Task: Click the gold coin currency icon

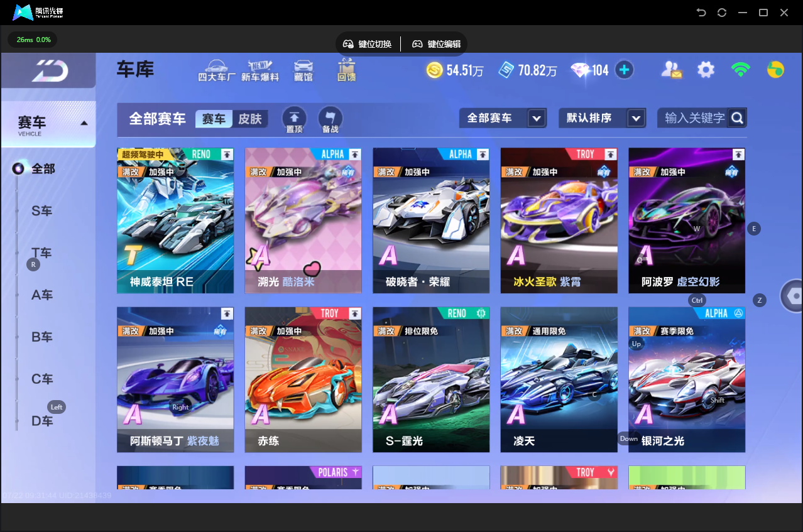Action: pyautogui.click(x=434, y=70)
